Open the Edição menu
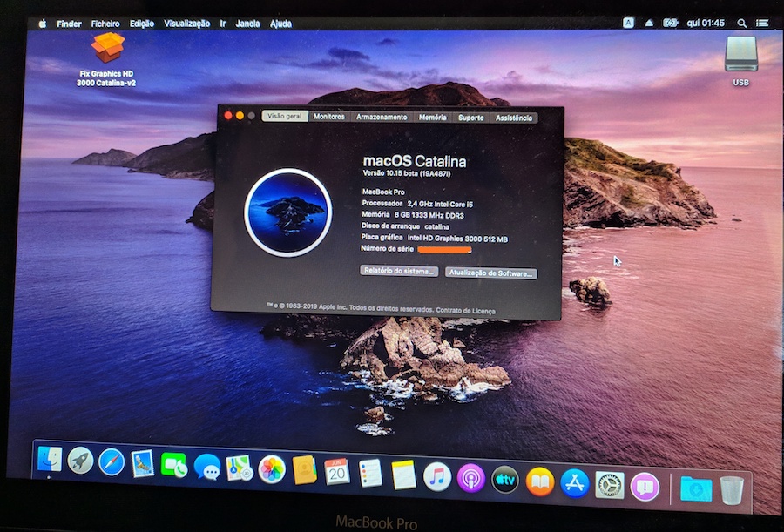This screenshot has width=784, height=532. click(142, 24)
